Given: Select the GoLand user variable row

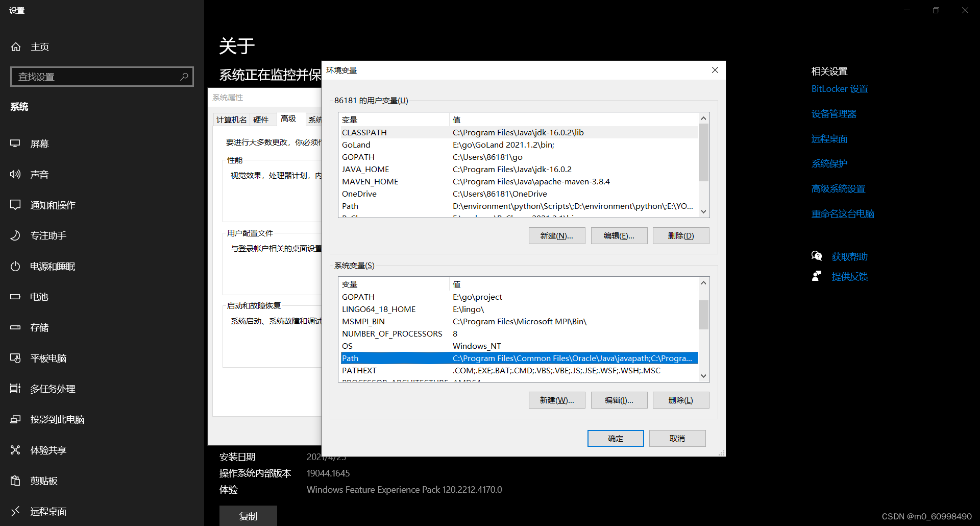Looking at the screenshot, I should point(518,145).
